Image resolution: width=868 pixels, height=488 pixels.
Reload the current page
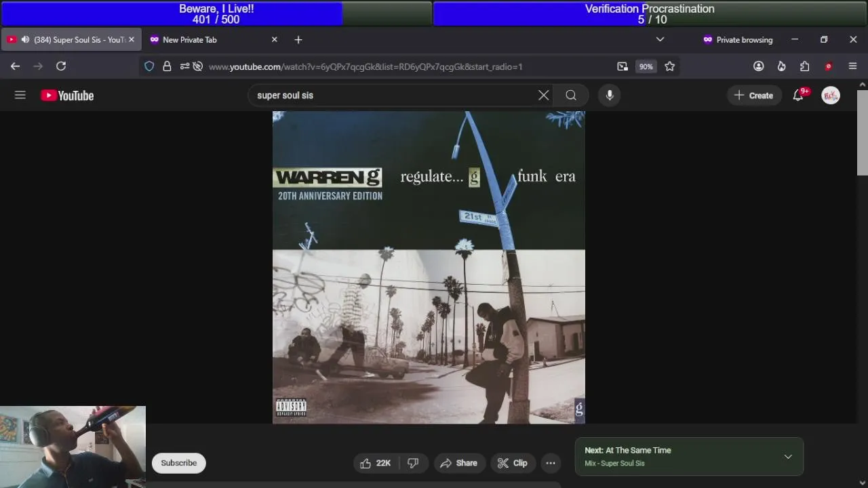coord(61,66)
